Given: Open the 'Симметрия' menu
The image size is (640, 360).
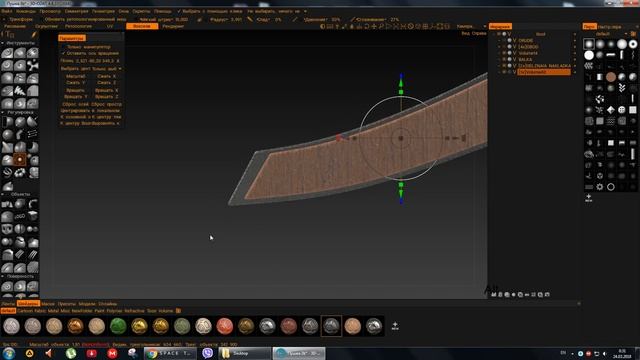Looking at the screenshot, I should (x=76, y=11).
